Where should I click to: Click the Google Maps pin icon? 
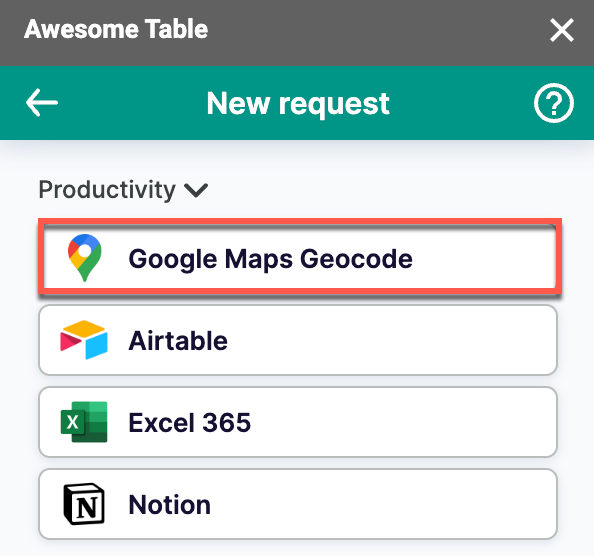coord(84,258)
